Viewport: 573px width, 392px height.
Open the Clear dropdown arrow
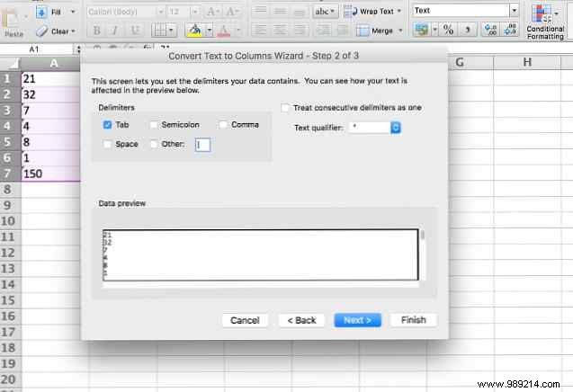[x=73, y=31]
